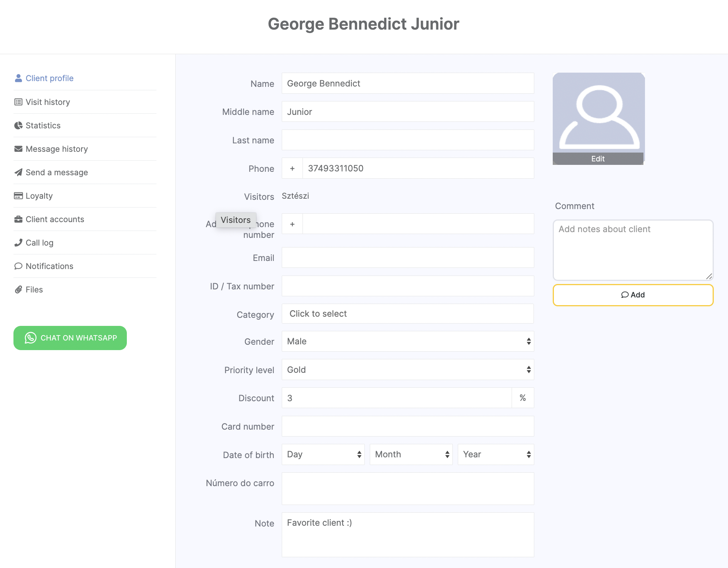728x568 pixels.
Task: Open the Gender dropdown
Action: pos(407,341)
